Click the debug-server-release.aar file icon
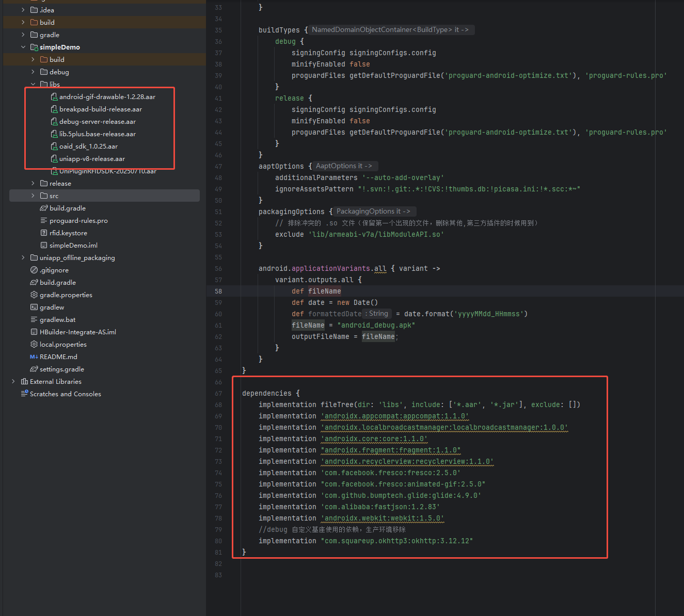The image size is (684, 616). 54,121
